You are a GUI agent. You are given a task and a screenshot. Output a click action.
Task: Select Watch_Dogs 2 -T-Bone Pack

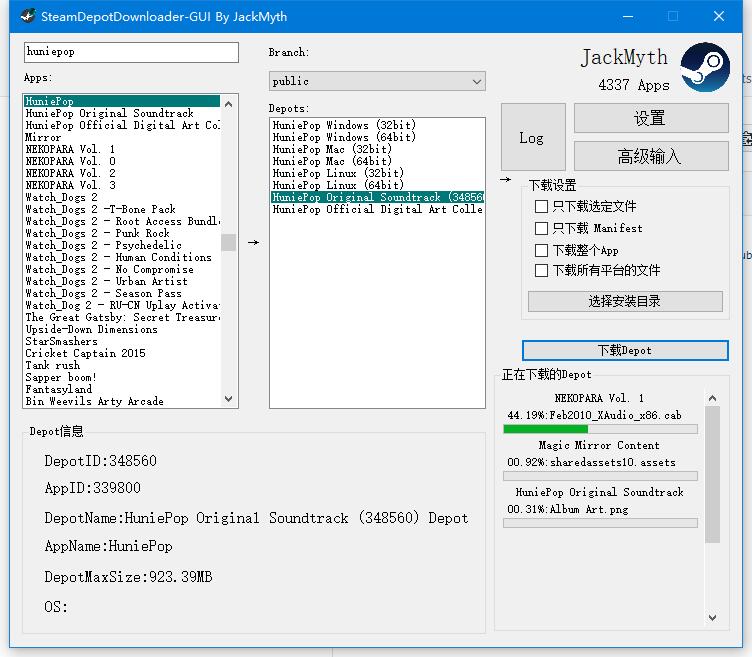tap(122, 209)
